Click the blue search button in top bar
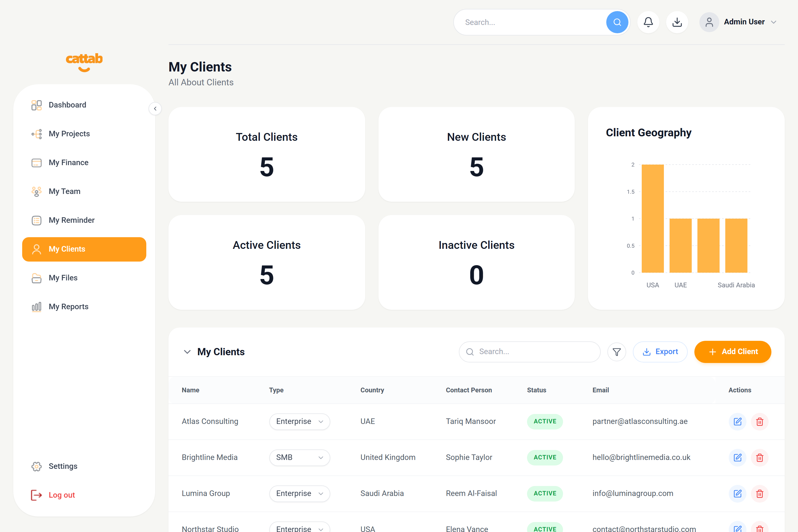The image size is (798, 532). tap(617, 22)
